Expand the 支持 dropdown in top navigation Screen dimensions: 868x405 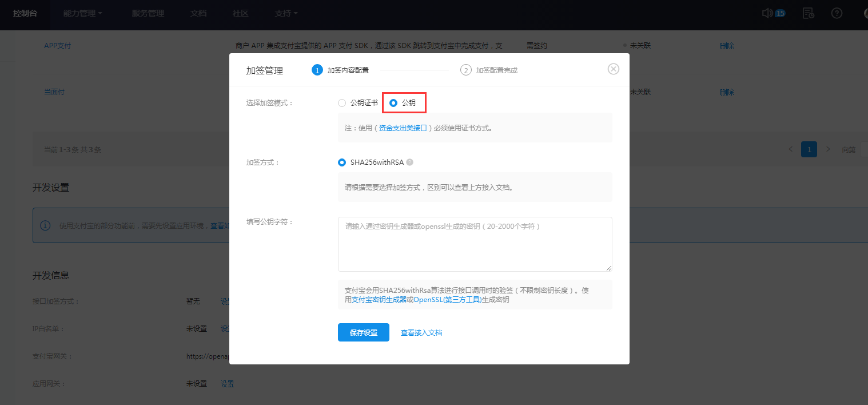point(286,13)
